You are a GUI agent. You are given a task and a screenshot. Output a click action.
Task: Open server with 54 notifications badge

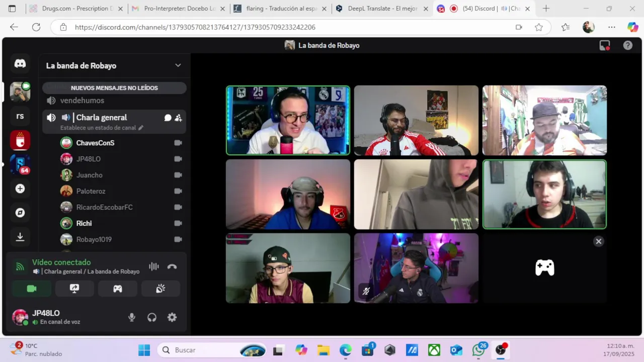pos(20,164)
